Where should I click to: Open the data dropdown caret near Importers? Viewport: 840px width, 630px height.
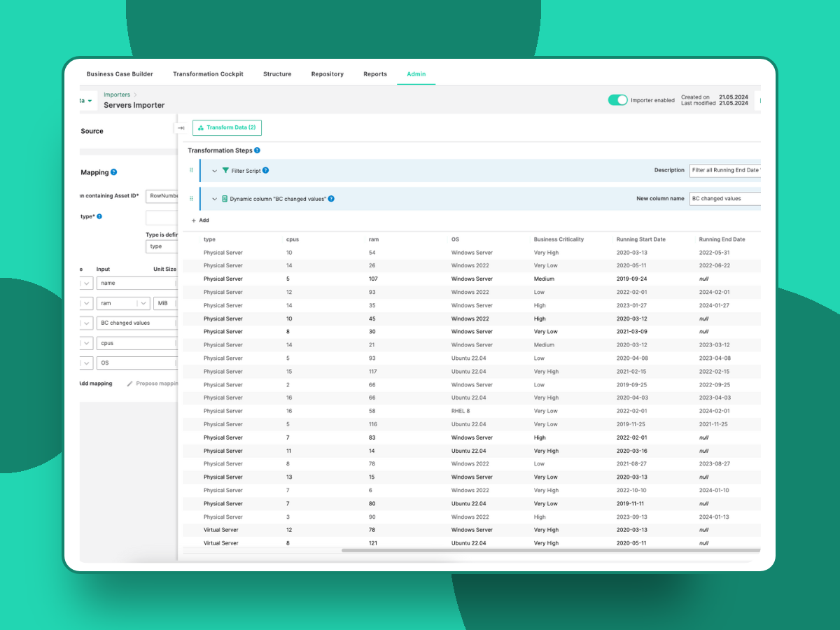[x=90, y=101]
